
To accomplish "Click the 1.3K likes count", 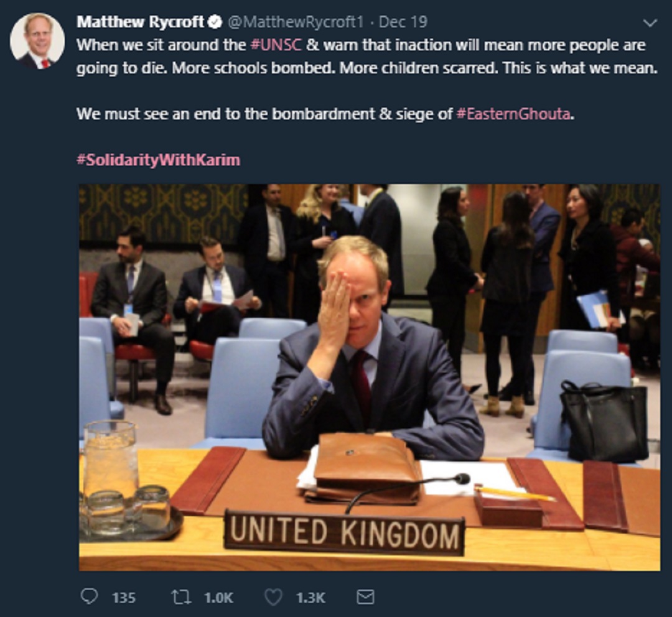I will (x=310, y=598).
